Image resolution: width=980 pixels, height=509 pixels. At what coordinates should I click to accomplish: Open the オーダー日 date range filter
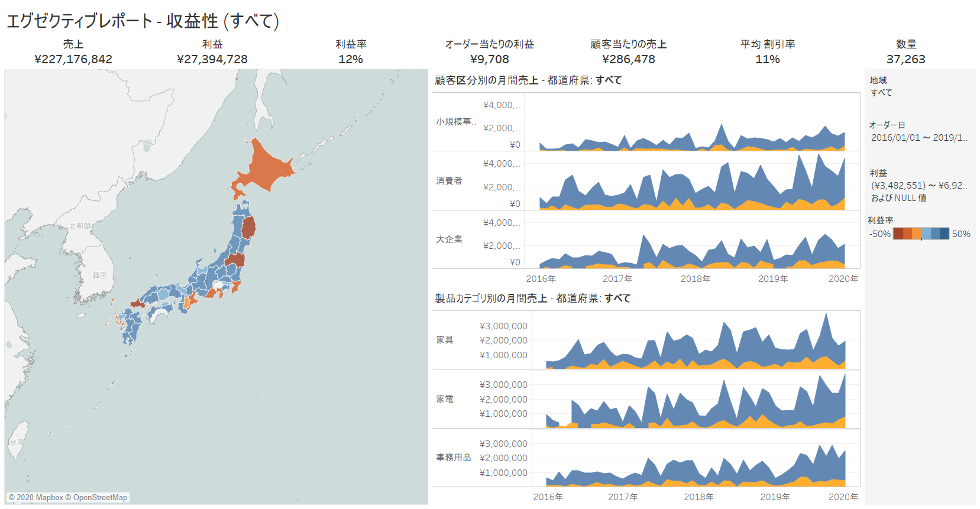point(918,138)
